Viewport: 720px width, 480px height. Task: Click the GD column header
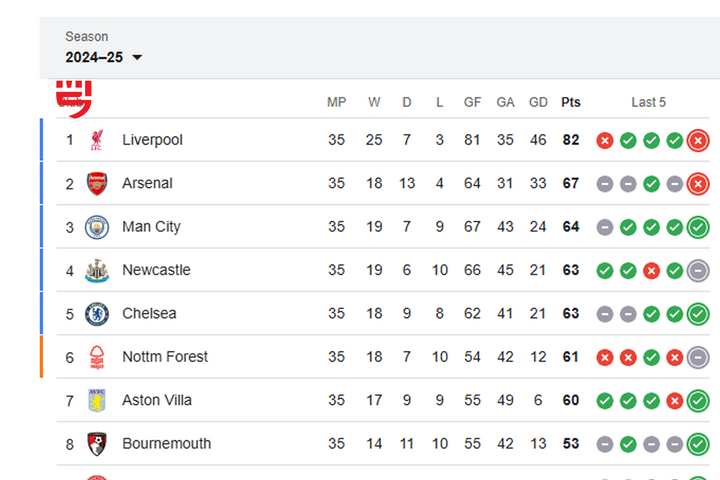click(538, 102)
